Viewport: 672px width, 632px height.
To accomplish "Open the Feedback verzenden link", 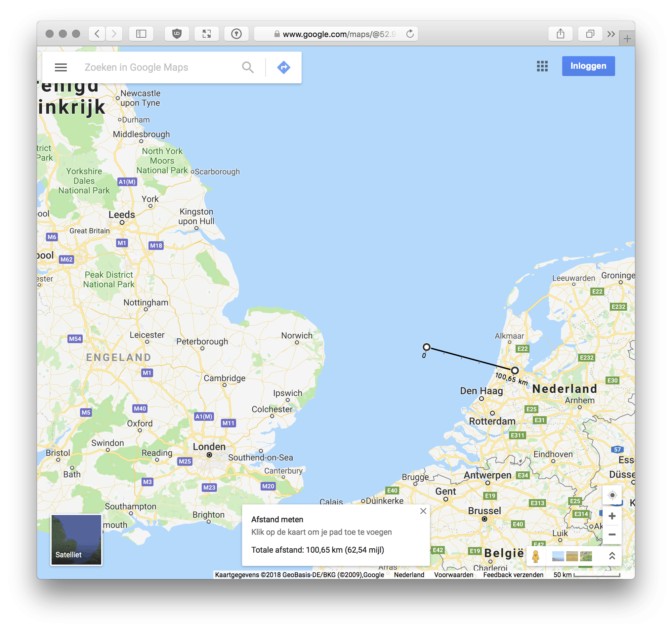I will point(513,574).
